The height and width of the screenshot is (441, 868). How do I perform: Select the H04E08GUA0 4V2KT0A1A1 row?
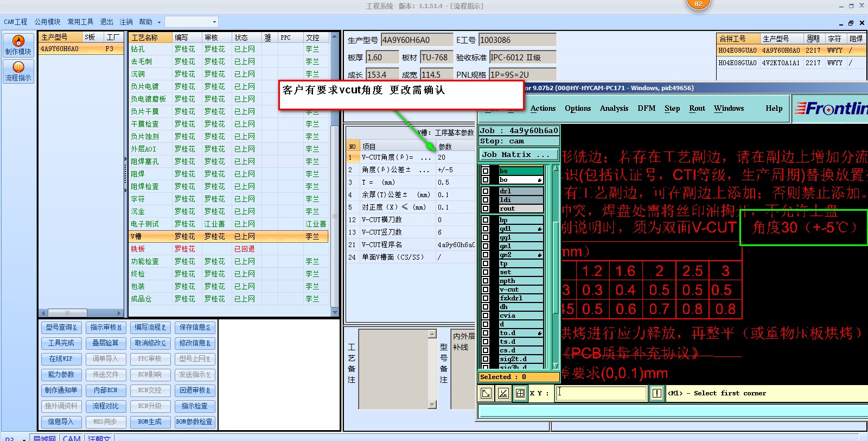point(791,63)
